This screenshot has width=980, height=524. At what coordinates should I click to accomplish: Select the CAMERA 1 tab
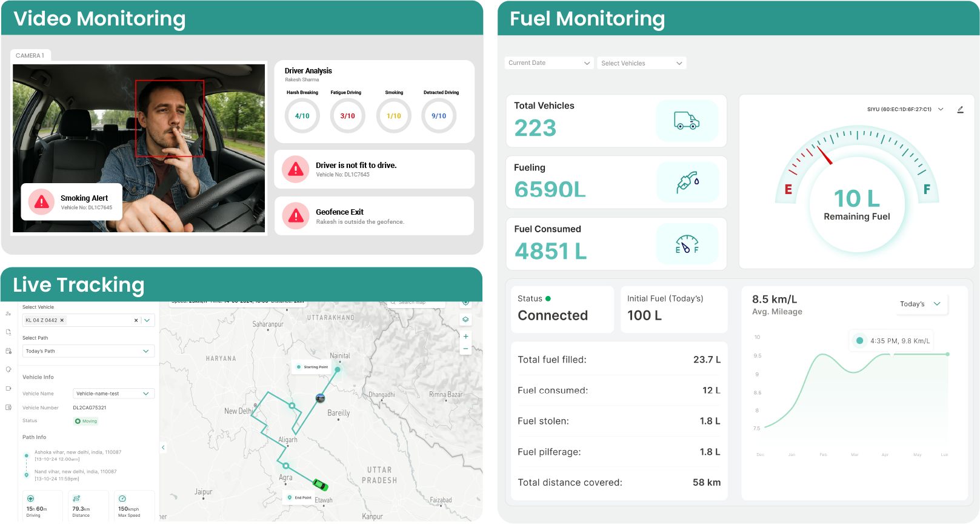tap(30, 55)
